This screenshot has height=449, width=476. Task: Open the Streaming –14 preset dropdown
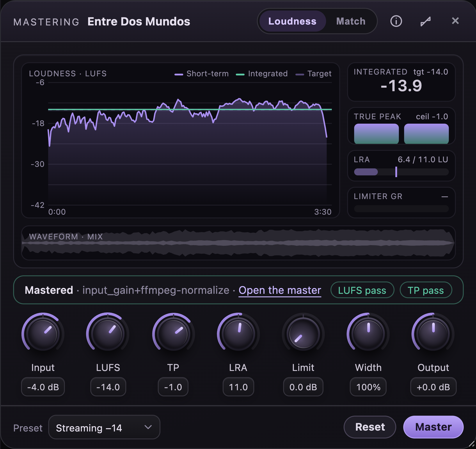pos(104,428)
